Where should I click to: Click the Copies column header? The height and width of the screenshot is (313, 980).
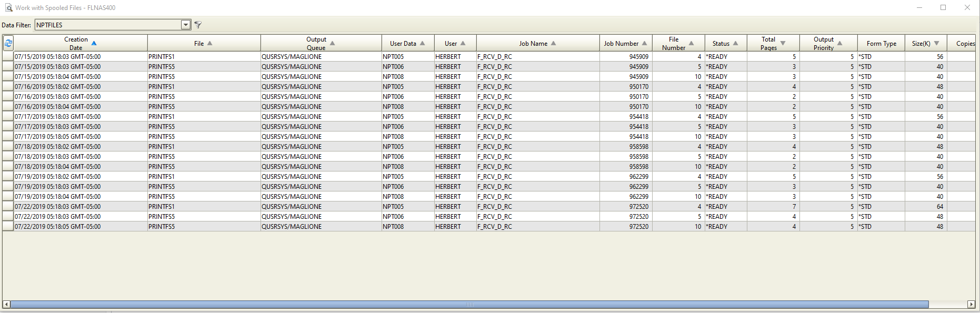(x=963, y=43)
